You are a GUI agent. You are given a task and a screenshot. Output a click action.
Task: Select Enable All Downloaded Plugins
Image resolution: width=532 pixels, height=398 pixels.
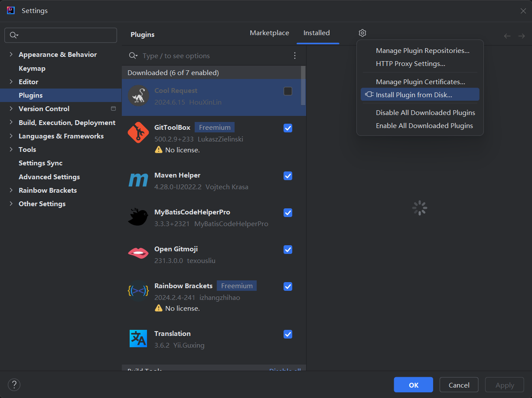pos(420,125)
